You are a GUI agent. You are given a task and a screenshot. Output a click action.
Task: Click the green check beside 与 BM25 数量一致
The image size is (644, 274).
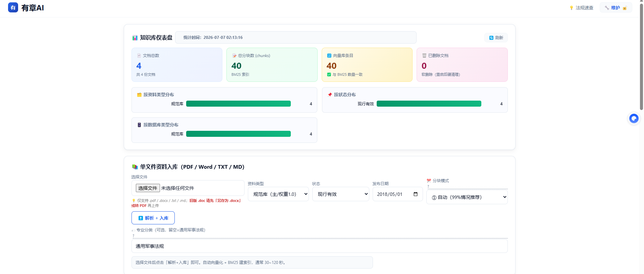coord(329,74)
